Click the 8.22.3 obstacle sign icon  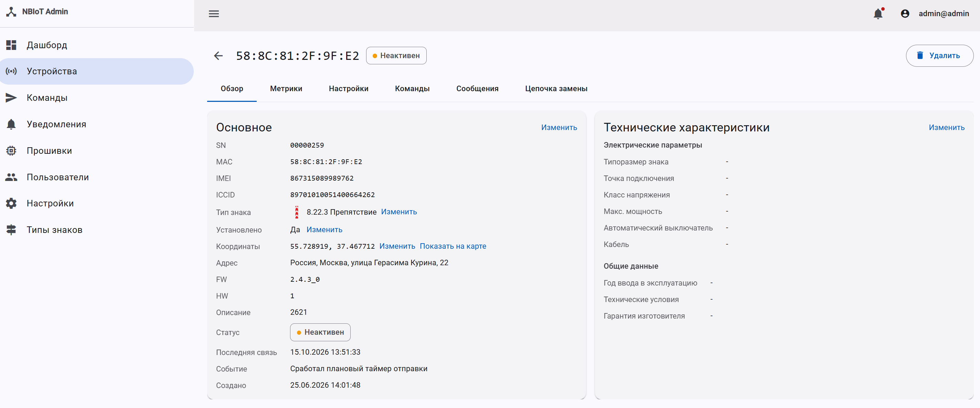pos(297,212)
